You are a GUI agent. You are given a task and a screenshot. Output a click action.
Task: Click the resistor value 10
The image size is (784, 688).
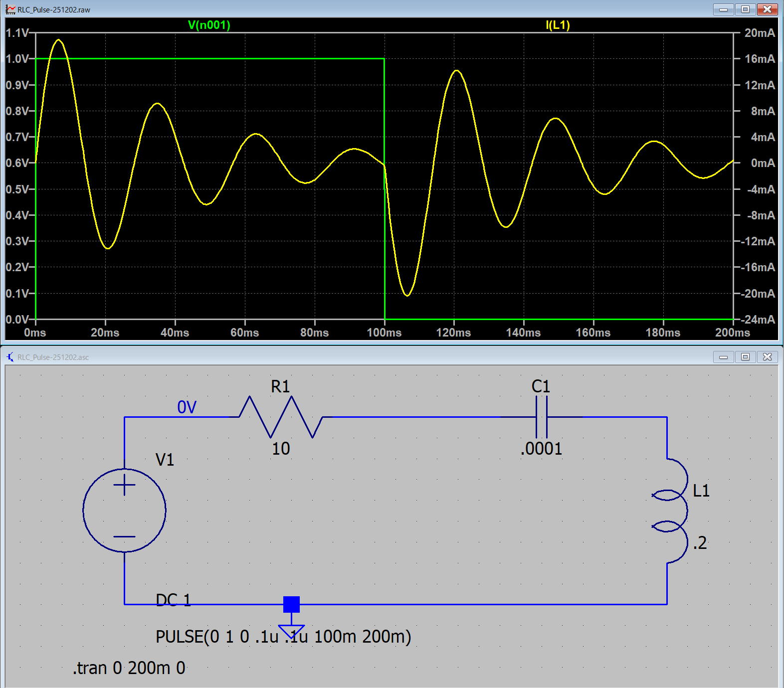point(281,449)
